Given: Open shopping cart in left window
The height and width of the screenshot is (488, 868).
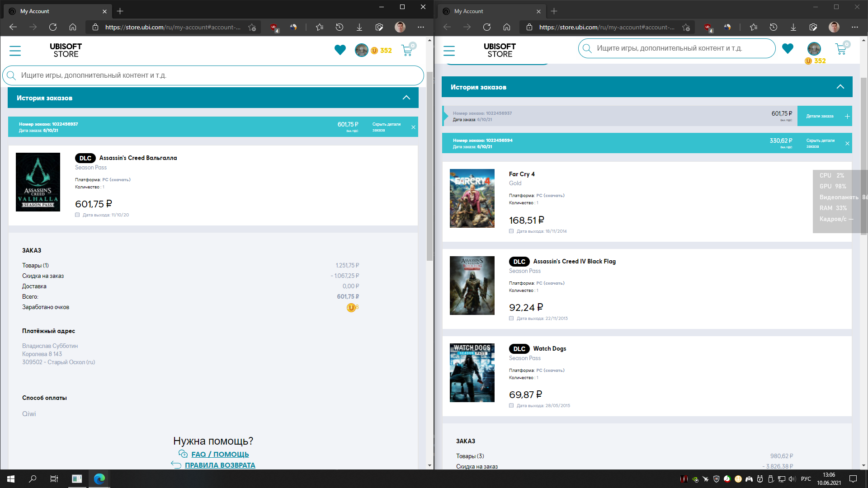Looking at the screenshot, I should click(x=407, y=50).
